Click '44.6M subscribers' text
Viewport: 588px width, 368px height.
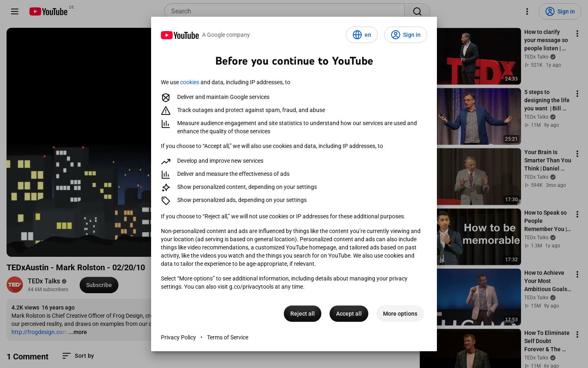point(48,289)
